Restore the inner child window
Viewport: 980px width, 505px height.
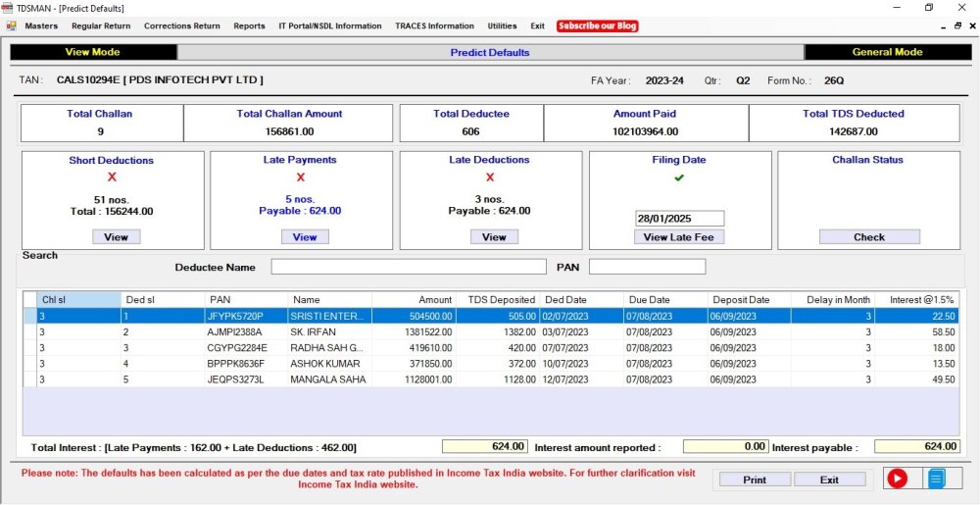(x=956, y=25)
